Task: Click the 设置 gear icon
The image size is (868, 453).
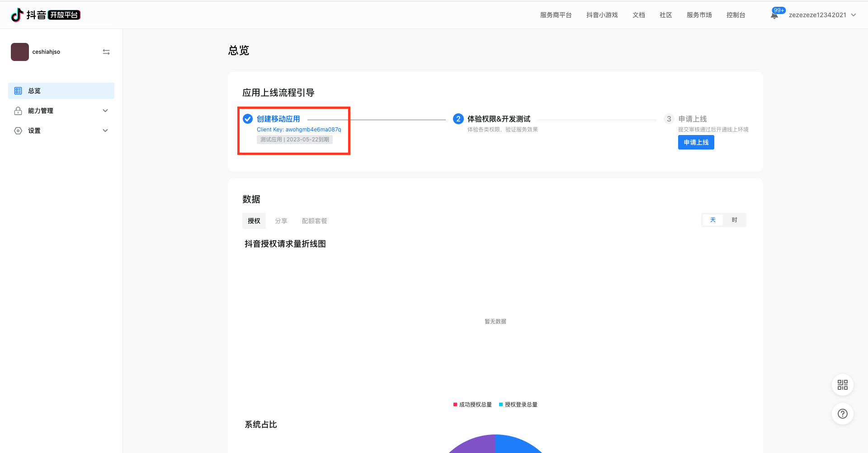Action: [18, 131]
